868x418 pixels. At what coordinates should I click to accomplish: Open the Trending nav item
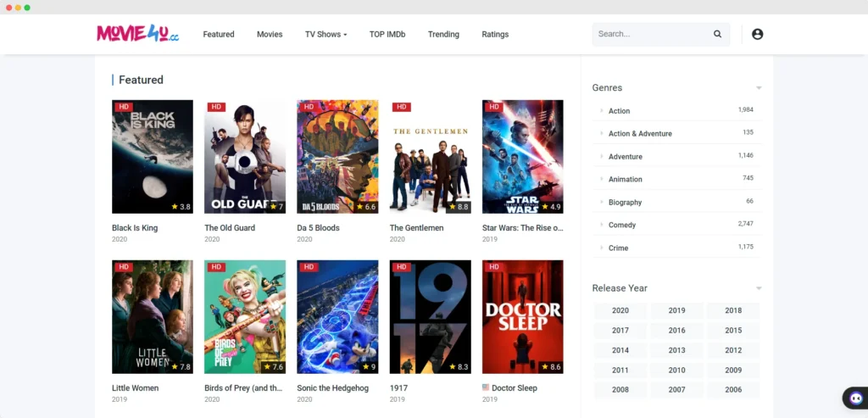click(443, 34)
